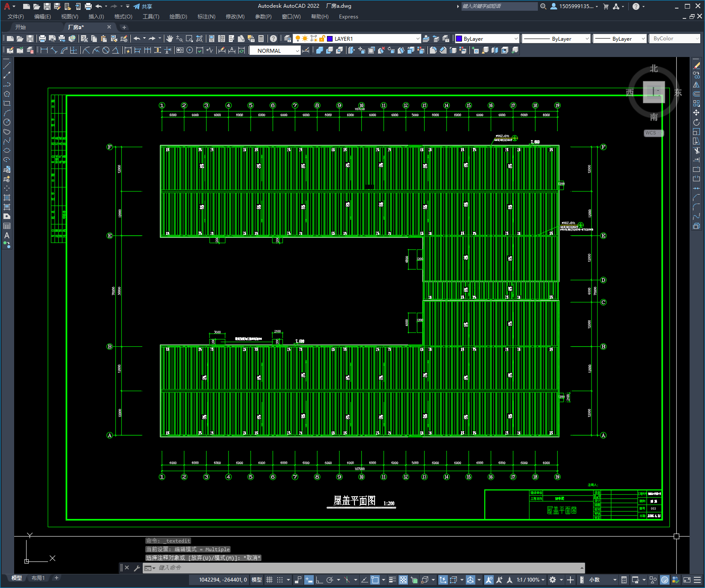Viewport: 705px width, 588px height.
Task: Toggle dynamic input in status bar
Action: 309,580
